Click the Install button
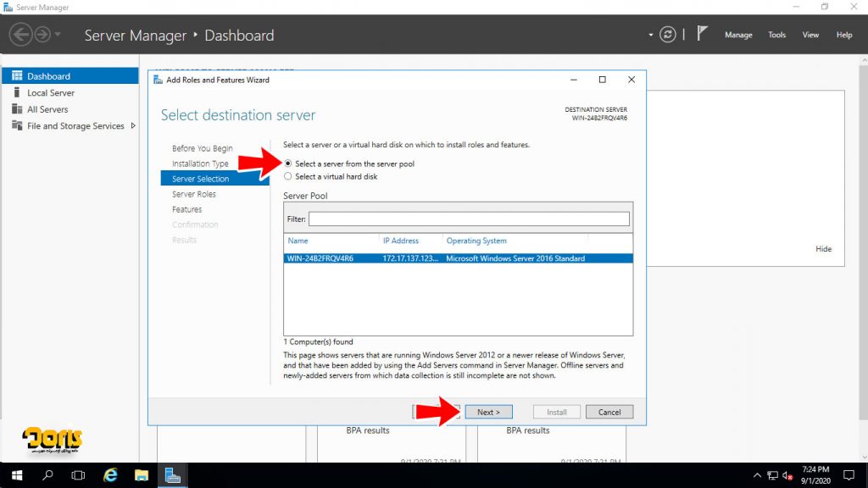This screenshot has width=868, height=488. (556, 412)
